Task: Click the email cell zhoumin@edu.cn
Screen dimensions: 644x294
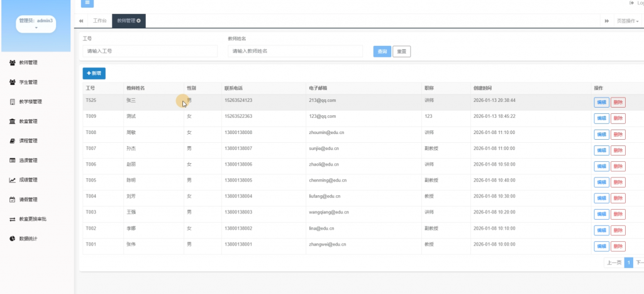Action: click(x=326, y=132)
